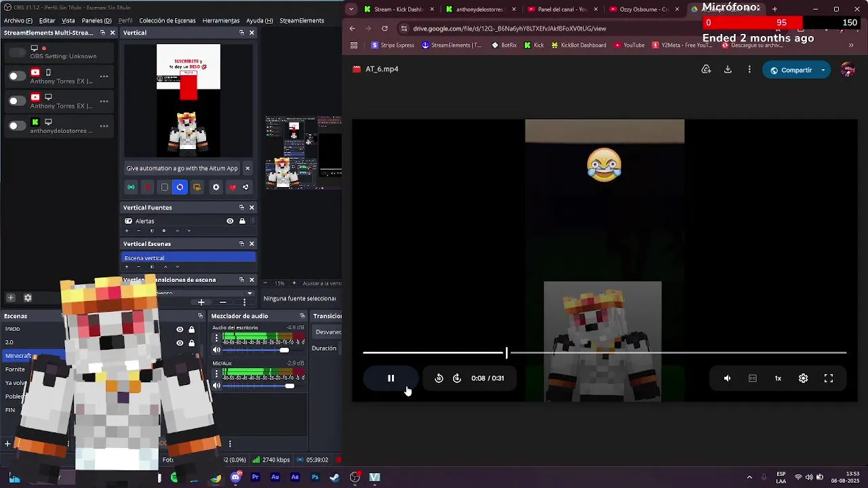Toggle closed captions in video player
Image resolution: width=868 pixels, height=488 pixels.
tap(753, 378)
